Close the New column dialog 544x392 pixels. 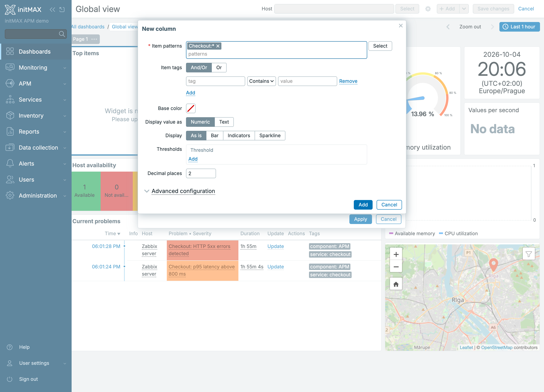401,26
